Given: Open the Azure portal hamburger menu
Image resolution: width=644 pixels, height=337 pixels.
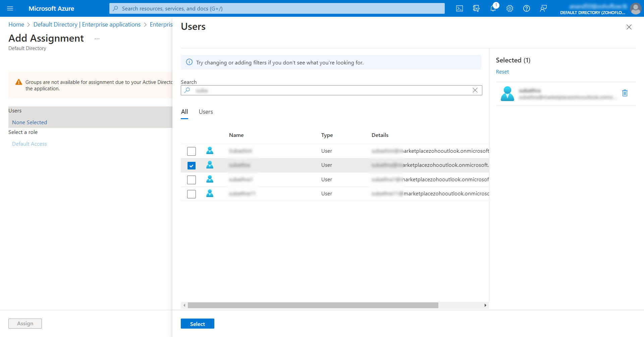Looking at the screenshot, I should click(10, 8).
